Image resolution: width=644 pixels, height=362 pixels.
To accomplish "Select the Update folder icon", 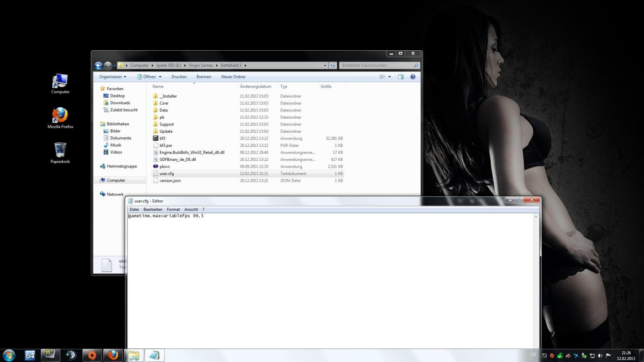I will click(155, 131).
